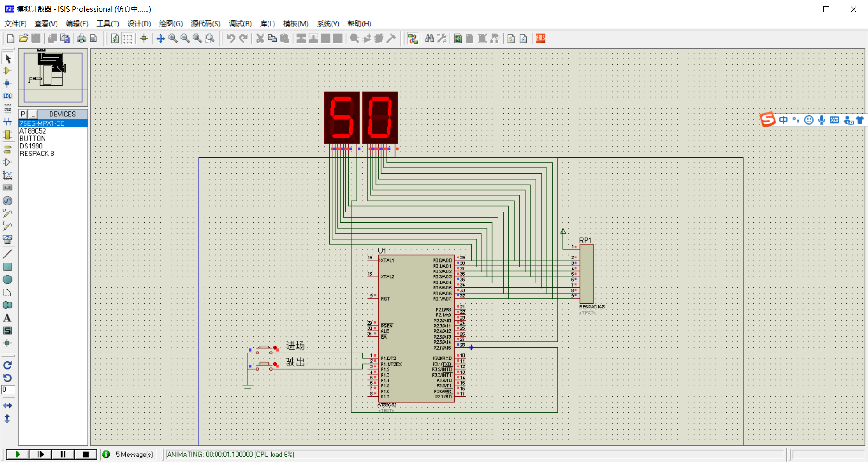Select the Buses mode tool
This screenshot has width=868, height=462.
click(x=7, y=122)
